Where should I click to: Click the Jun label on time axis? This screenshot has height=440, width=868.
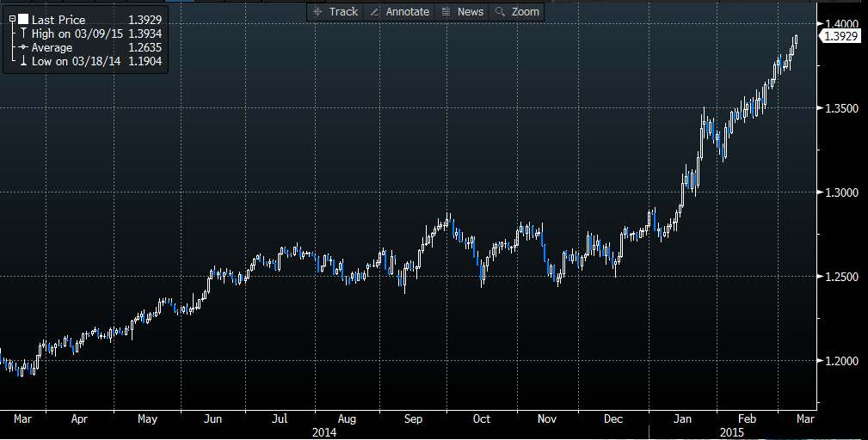point(212,419)
